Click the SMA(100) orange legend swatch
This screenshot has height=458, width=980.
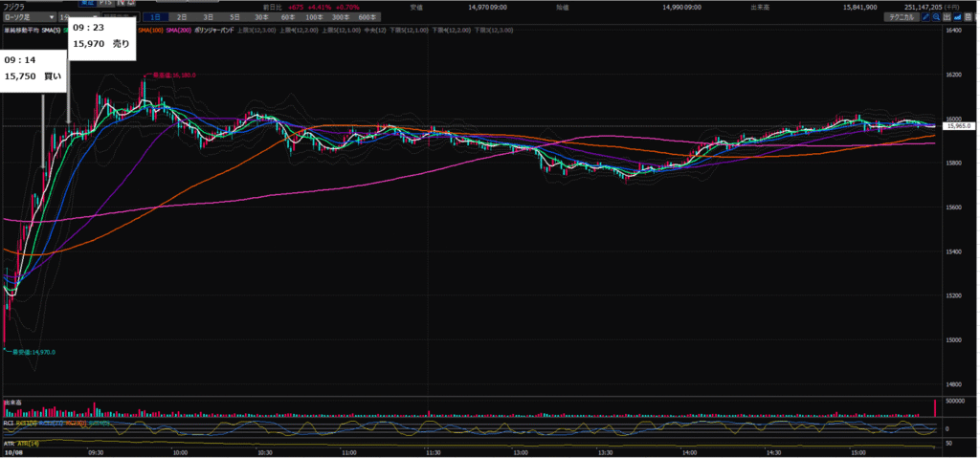coord(151,30)
